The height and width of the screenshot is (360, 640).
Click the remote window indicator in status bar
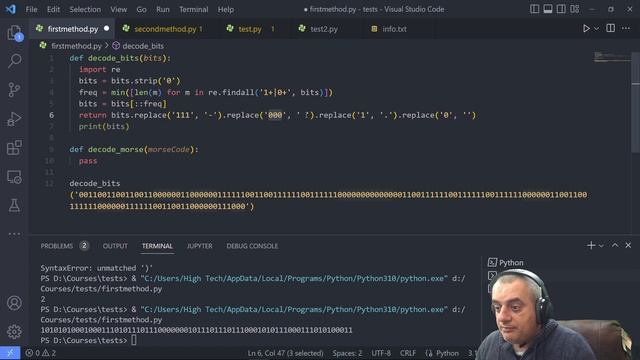click(x=10, y=353)
